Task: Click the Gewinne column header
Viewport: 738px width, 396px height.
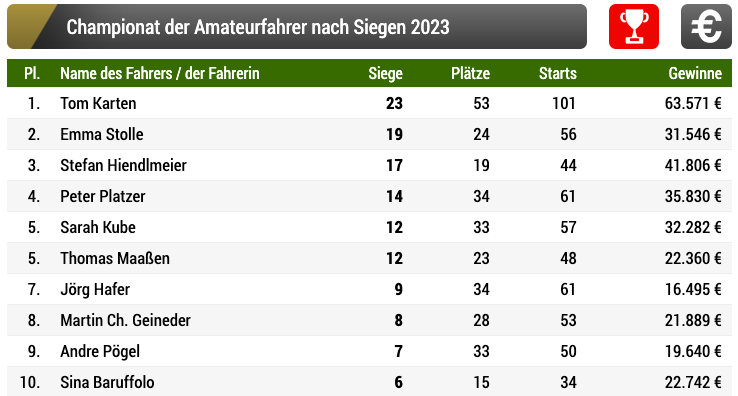Action: (695, 73)
